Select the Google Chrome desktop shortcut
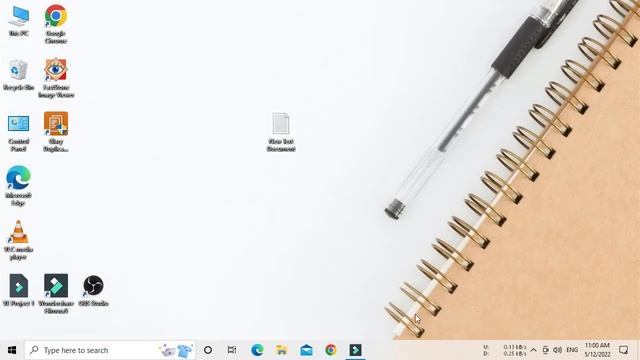 coord(56,24)
